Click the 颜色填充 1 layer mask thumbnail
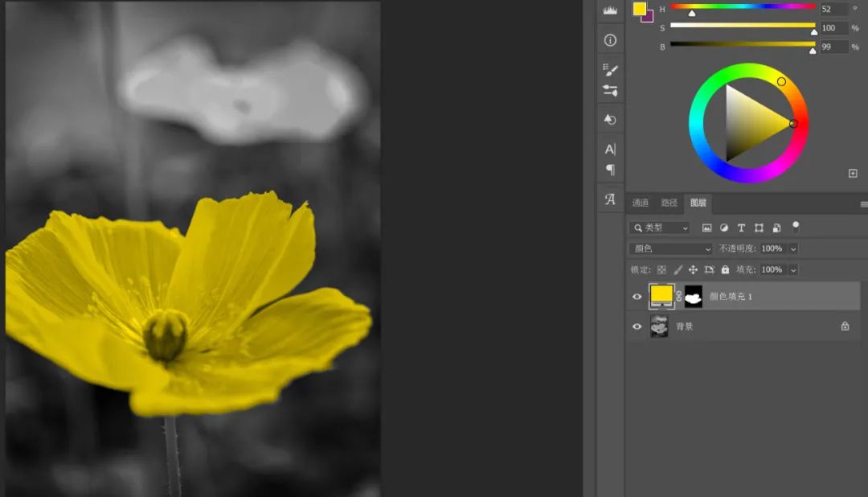Viewport: 868px width, 497px height. 693,297
